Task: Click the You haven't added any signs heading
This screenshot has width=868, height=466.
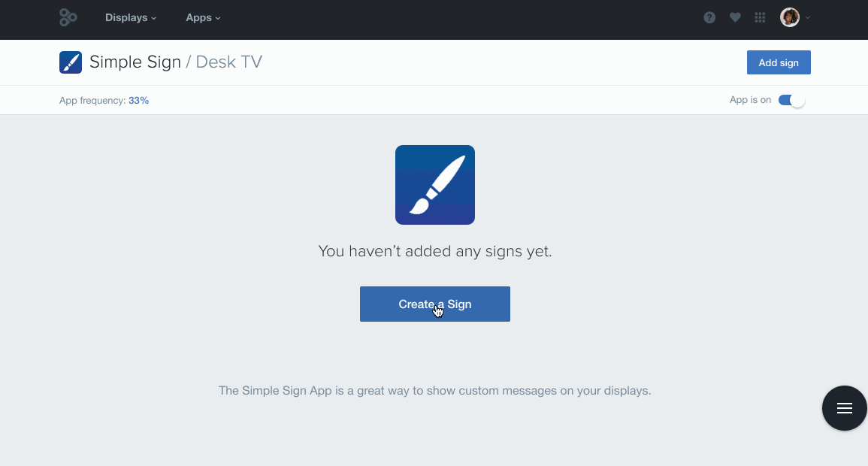Action: pos(435,251)
